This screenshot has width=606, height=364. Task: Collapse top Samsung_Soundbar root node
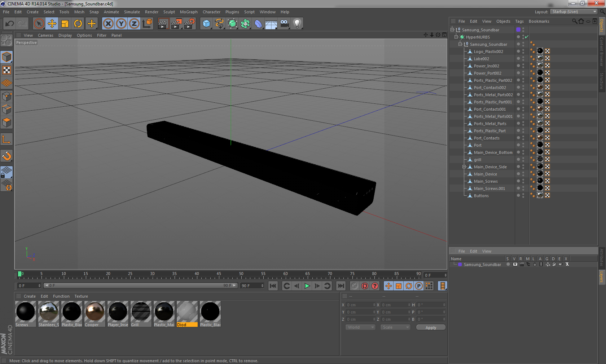(452, 30)
